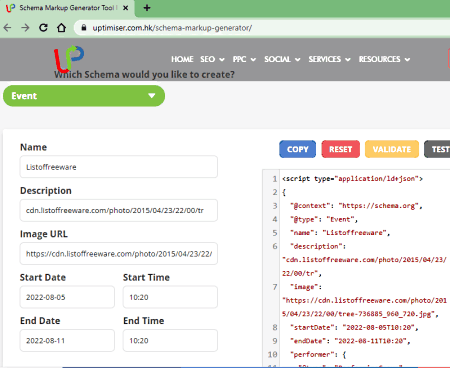Go to the browser home icon
Screen dimensions: 450x368
(61, 28)
